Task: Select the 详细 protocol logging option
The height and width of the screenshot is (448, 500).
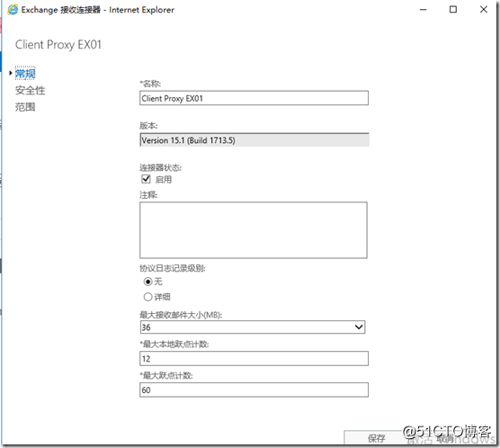Action: pyautogui.click(x=147, y=297)
